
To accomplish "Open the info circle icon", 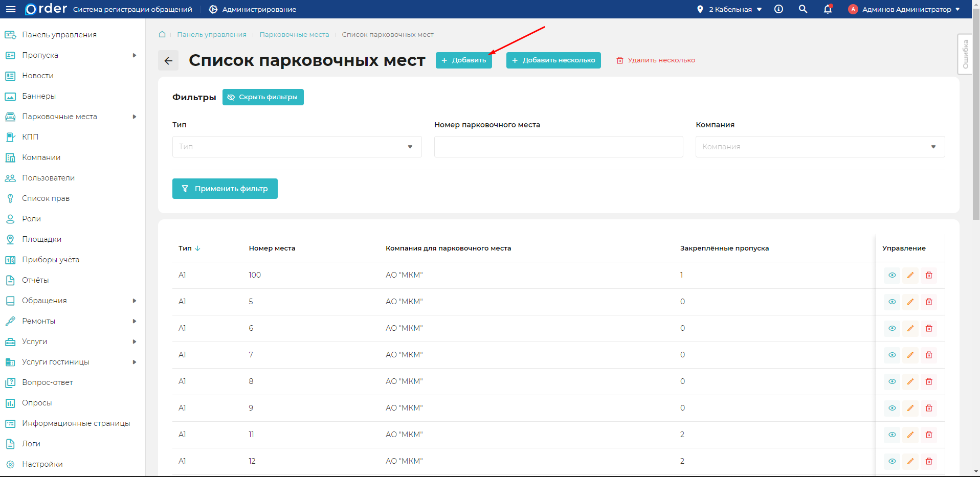I will (x=778, y=9).
